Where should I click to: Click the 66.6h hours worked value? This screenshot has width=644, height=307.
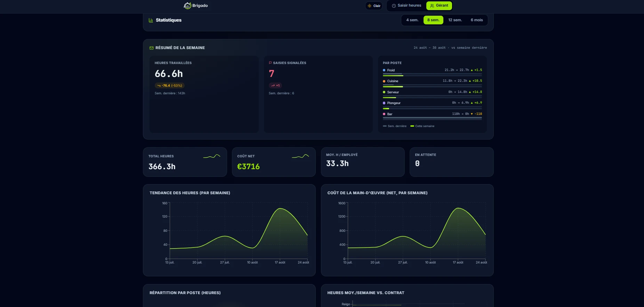pyautogui.click(x=169, y=74)
